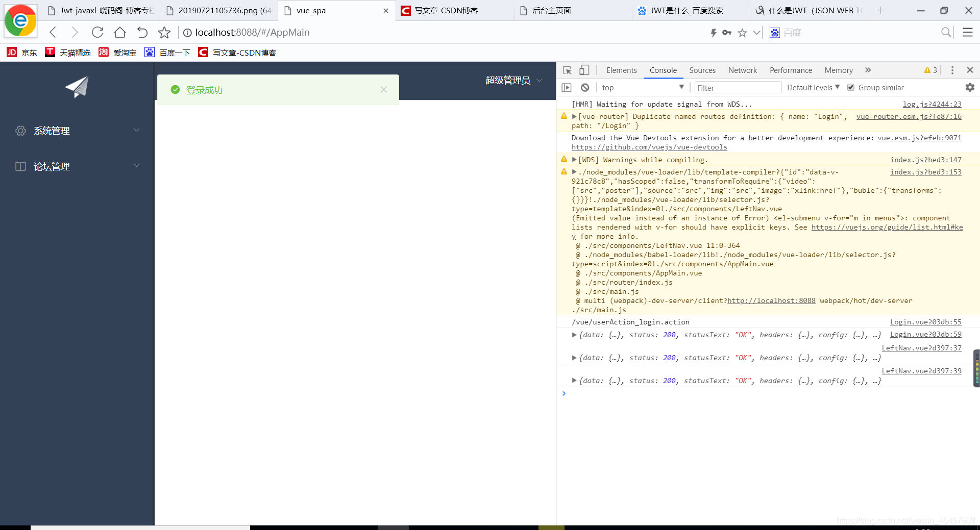The image size is (980, 530).
Task: Open the 超级管理员 user dropdown
Action: 513,81
